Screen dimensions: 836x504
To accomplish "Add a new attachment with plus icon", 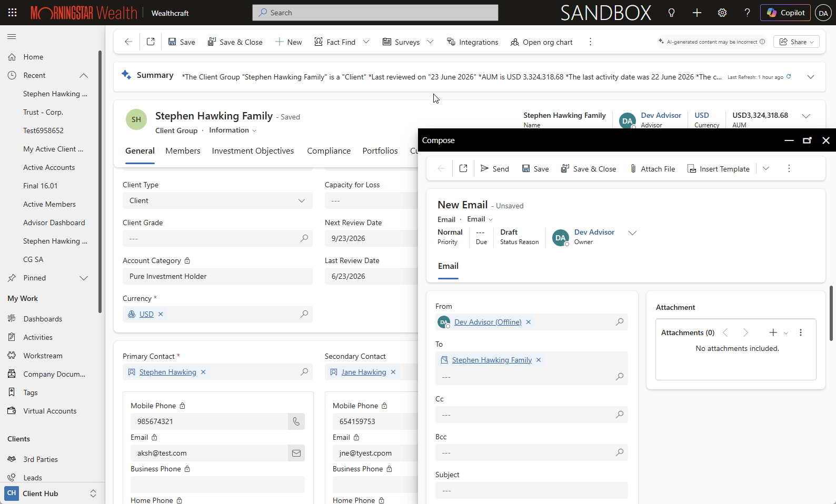I will 773,332.
